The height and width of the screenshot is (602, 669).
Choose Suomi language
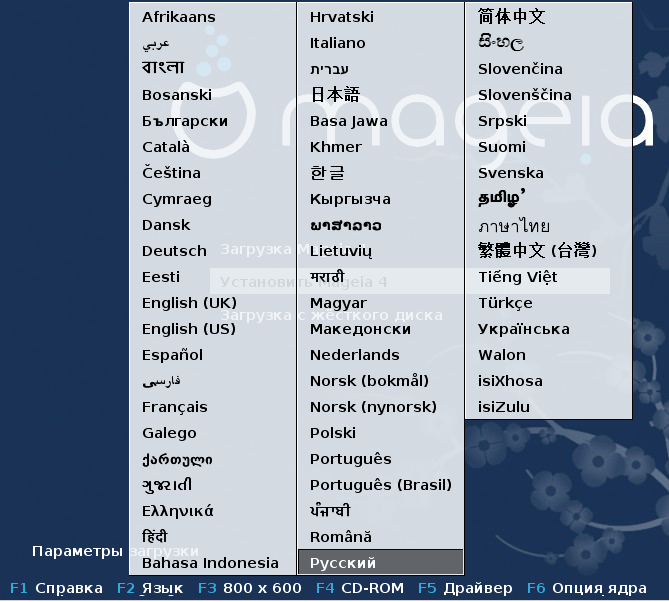[502, 147]
